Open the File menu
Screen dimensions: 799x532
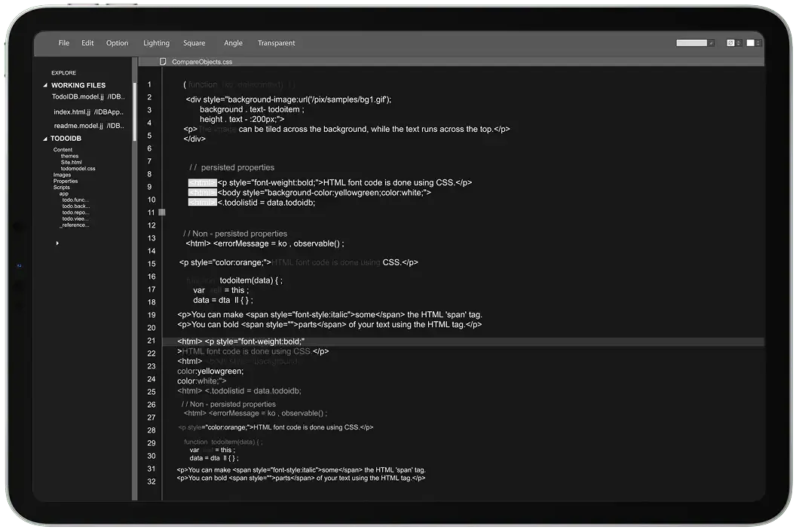click(64, 43)
